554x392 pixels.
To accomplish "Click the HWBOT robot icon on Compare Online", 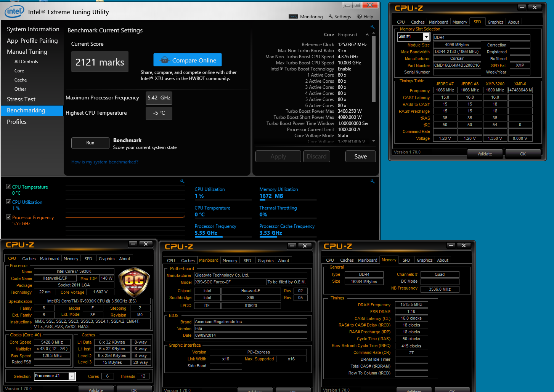I will 164,60.
